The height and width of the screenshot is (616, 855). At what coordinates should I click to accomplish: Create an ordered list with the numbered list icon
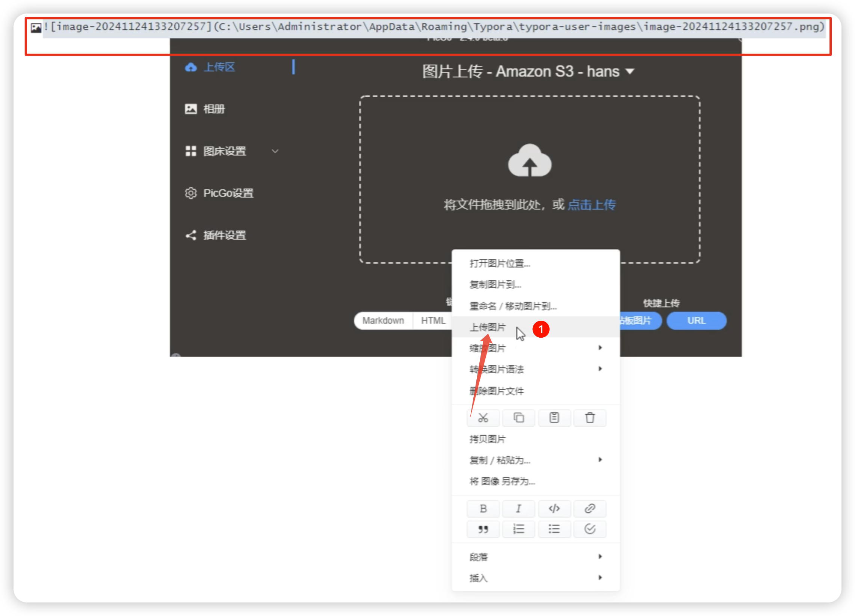[x=519, y=529]
